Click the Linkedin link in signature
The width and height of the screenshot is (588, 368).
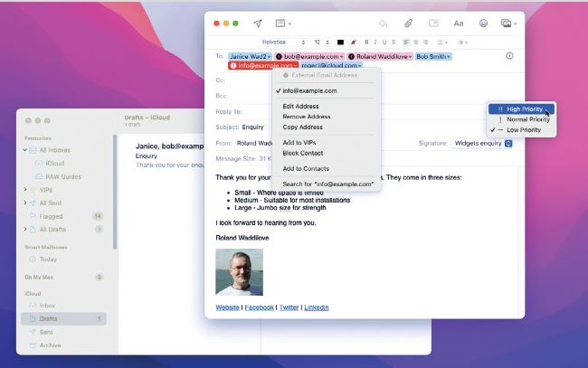point(317,307)
